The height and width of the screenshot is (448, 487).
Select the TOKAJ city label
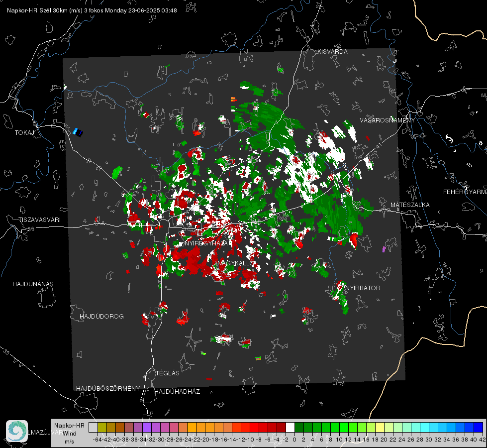coord(24,133)
